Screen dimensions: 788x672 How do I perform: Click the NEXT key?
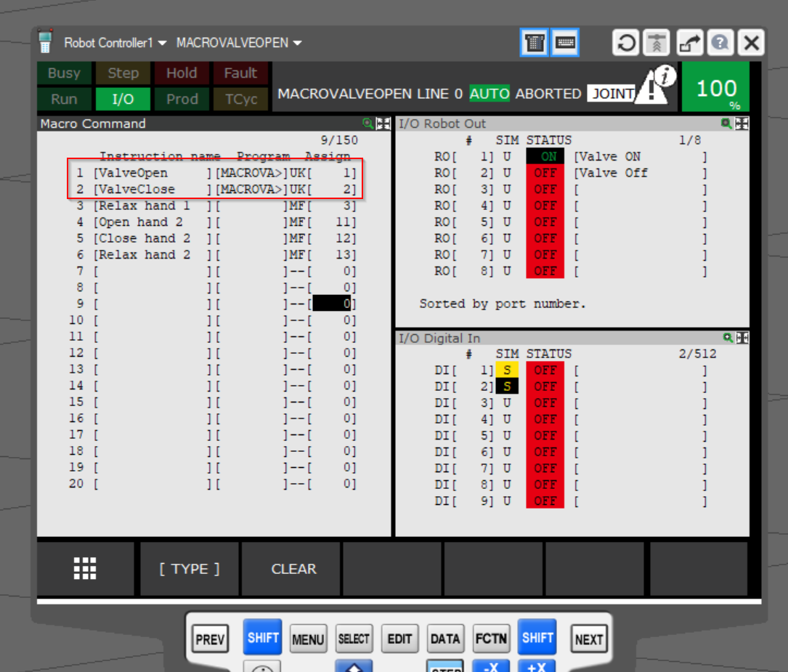click(x=589, y=639)
